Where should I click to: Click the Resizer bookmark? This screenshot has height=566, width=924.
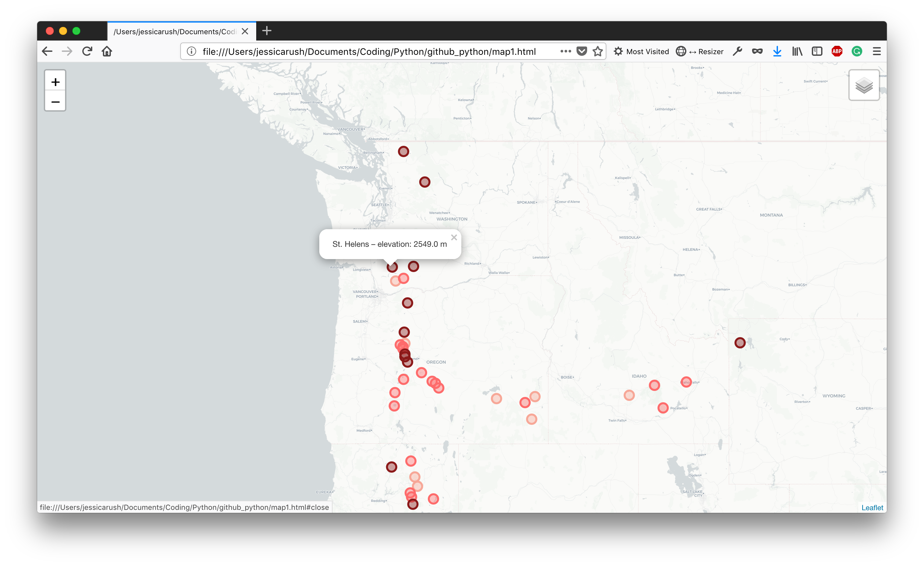pyautogui.click(x=700, y=51)
